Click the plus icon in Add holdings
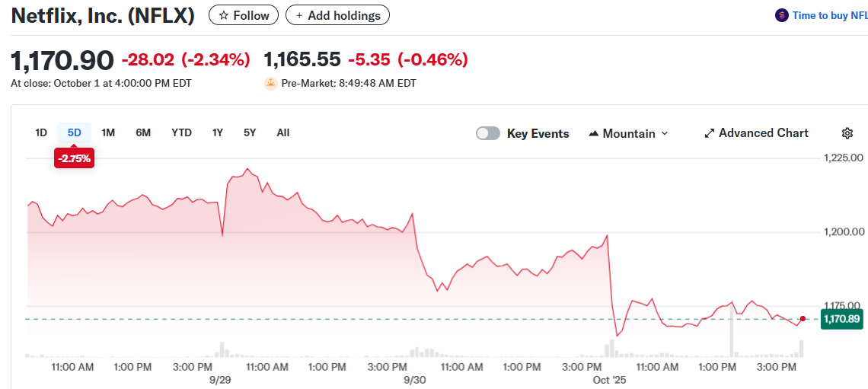The image size is (868, 389). (x=299, y=15)
